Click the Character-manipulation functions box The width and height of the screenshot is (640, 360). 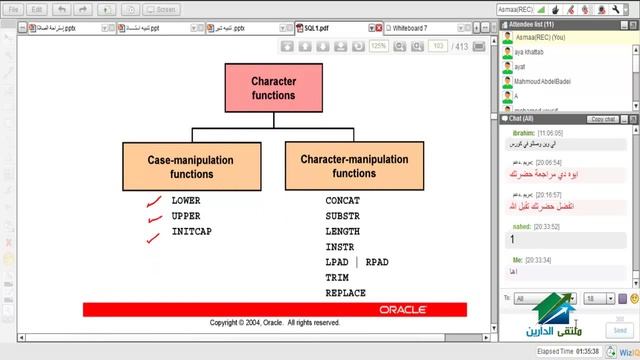pos(354,166)
